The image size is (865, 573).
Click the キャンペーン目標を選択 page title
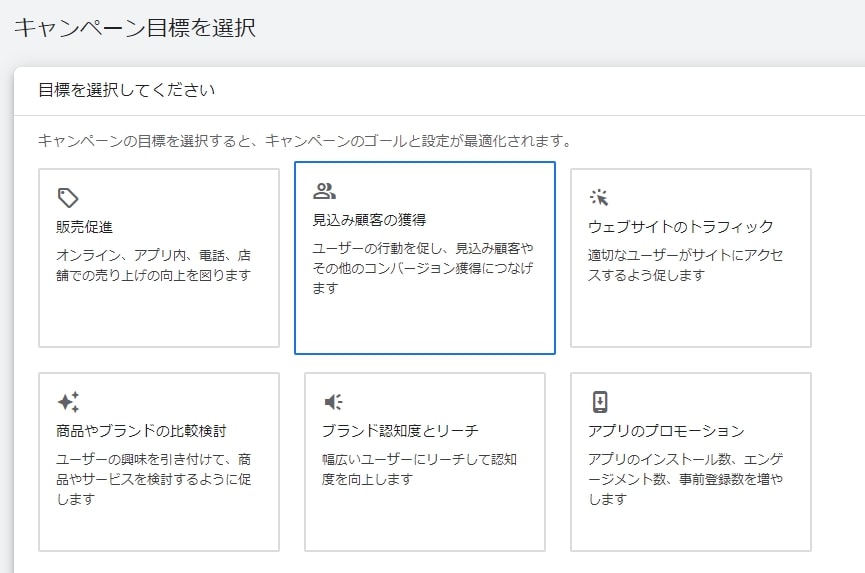point(135,28)
